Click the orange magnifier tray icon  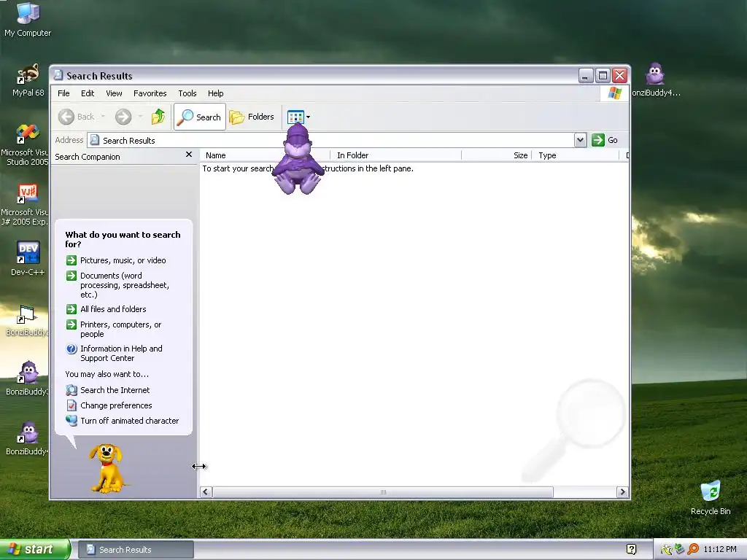coord(693,549)
